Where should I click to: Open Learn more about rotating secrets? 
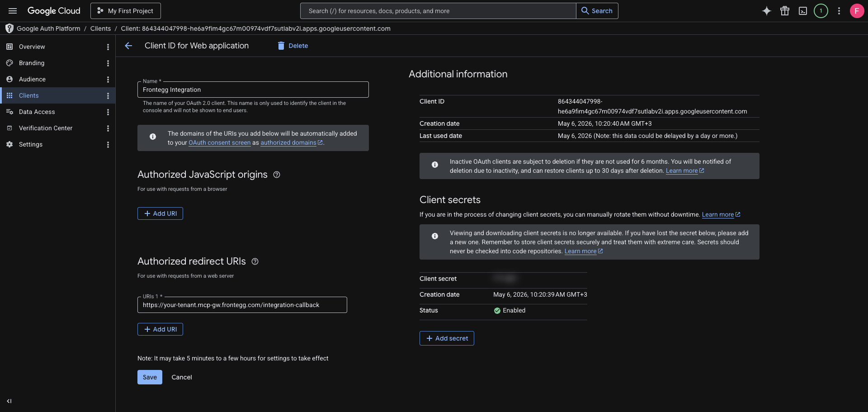pyautogui.click(x=721, y=214)
